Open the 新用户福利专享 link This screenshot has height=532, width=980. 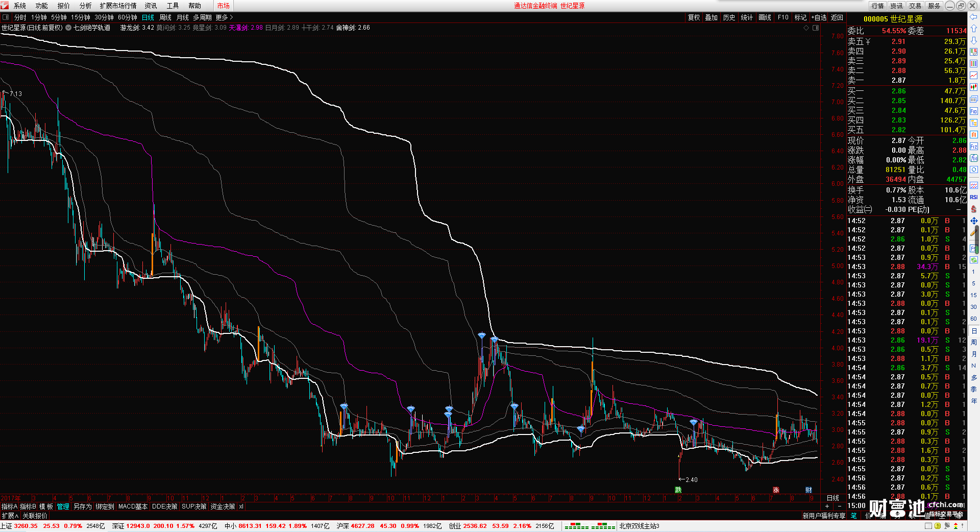pos(824,516)
